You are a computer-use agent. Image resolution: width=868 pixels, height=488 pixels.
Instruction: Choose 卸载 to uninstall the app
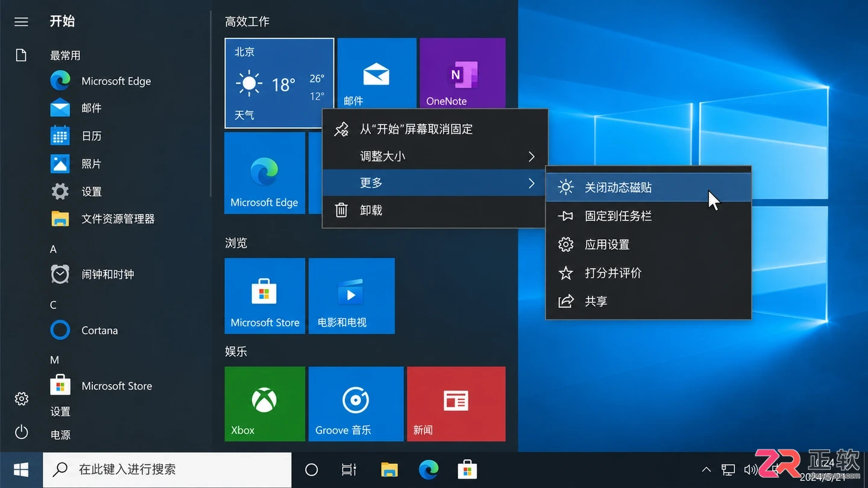point(435,210)
